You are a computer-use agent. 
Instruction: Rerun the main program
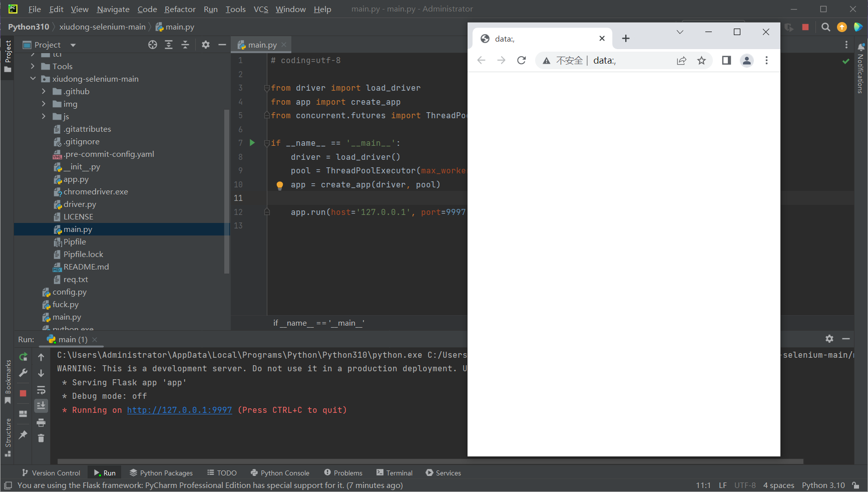tap(23, 357)
